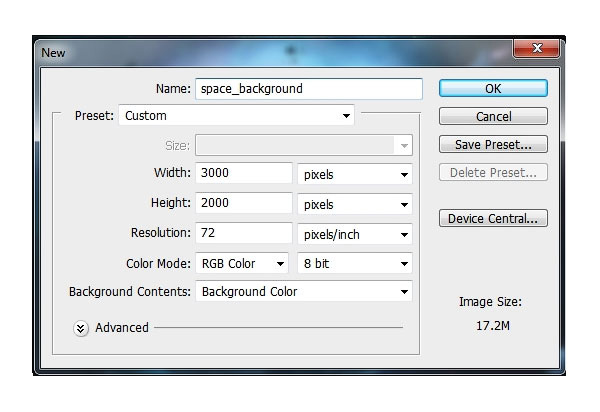Image resolution: width=600 pixels, height=412 pixels.
Task: Click the greyed-out Delete Preset button
Action: [x=493, y=172]
